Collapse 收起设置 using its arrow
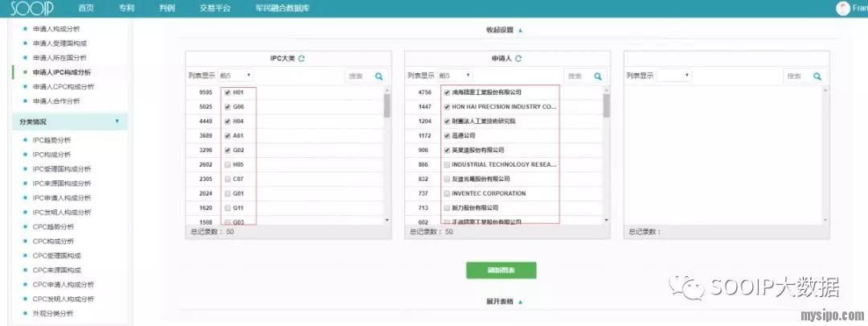The height and width of the screenshot is (326, 868). click(x=520, y=31)
